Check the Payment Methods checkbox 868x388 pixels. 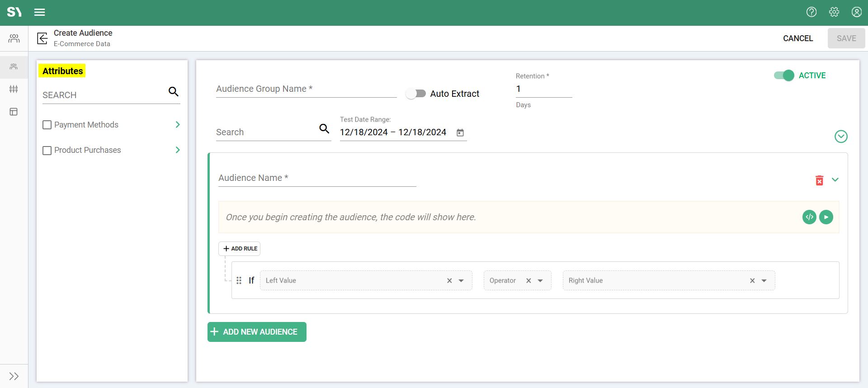click(47, 125)
